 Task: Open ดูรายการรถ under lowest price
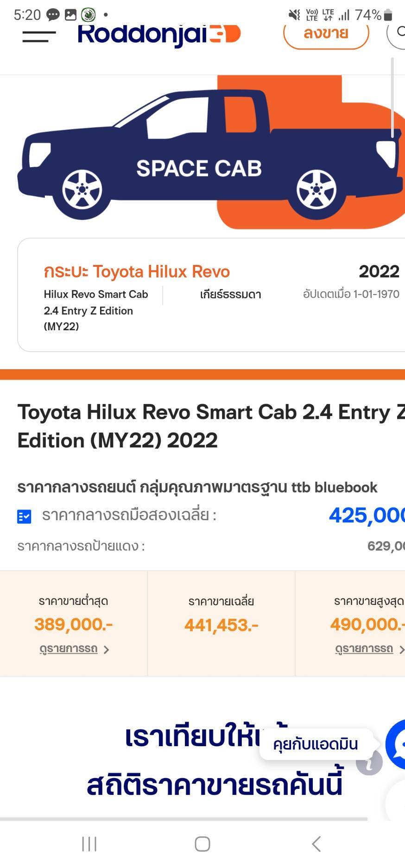click(x=69, y=648)
